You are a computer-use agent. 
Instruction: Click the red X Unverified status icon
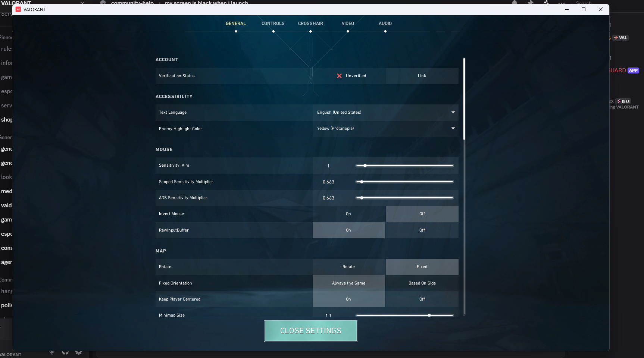point(339,76)
